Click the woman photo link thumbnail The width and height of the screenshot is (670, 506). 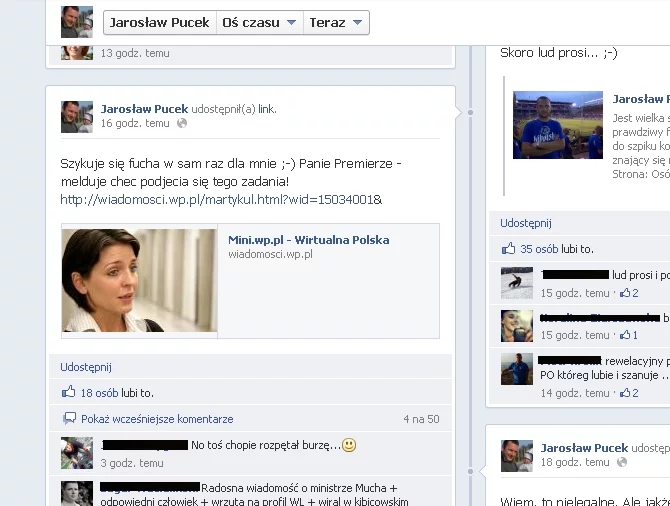139,280
